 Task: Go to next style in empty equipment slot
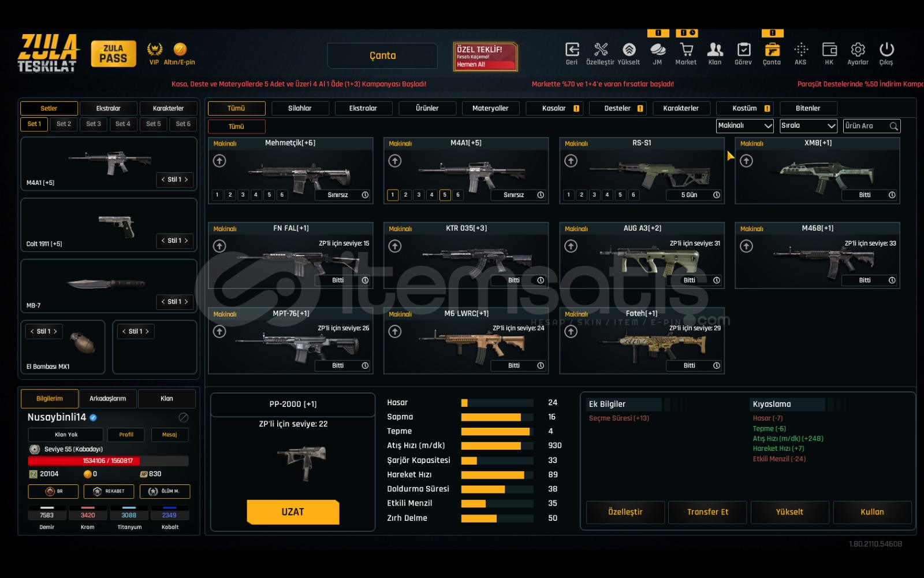pos(147,332)
